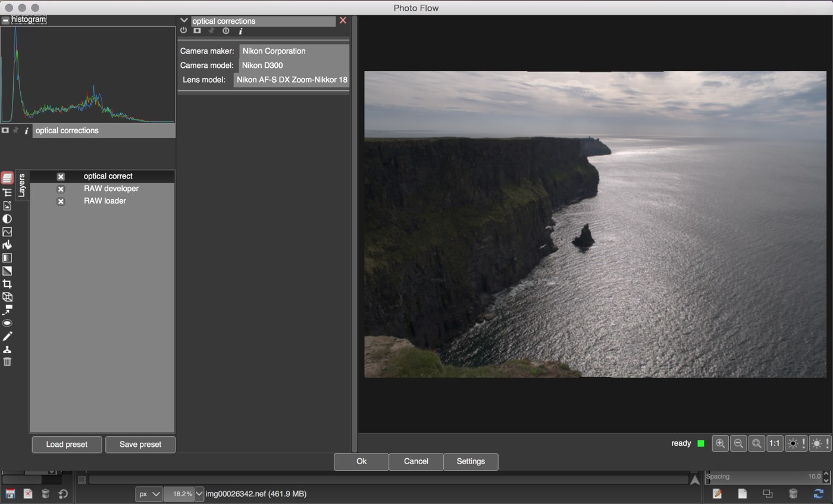This screenshot has width=833, height=504.
Task: Toggle visibility of optical correct layer
Action: pos(61,177)
